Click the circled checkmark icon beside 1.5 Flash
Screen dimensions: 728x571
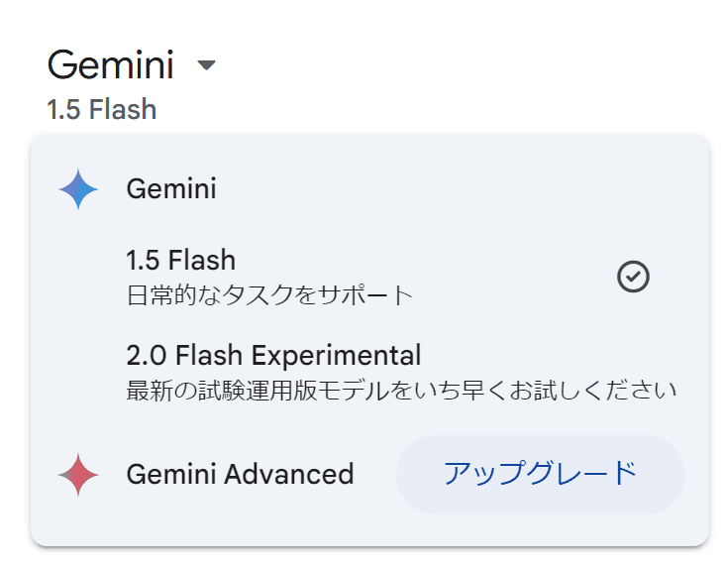pyautogui.click(x=633, y=277)
